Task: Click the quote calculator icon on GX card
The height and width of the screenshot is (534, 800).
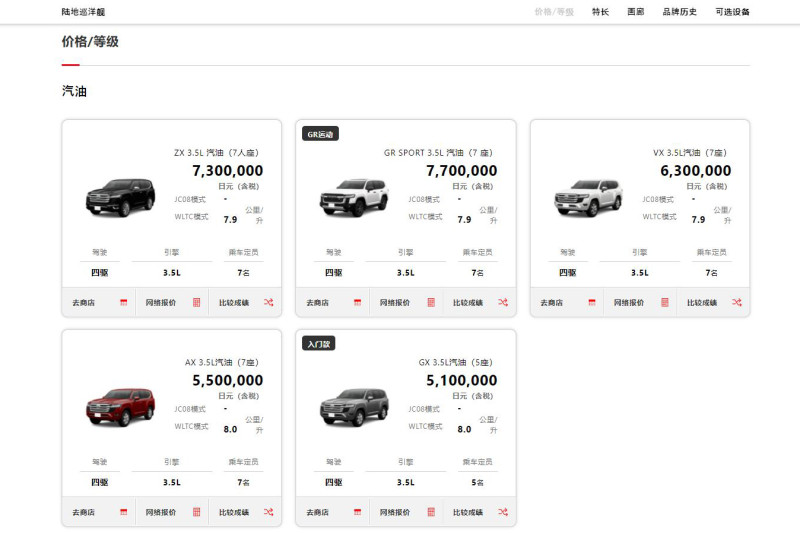Action: coord(431,512)
